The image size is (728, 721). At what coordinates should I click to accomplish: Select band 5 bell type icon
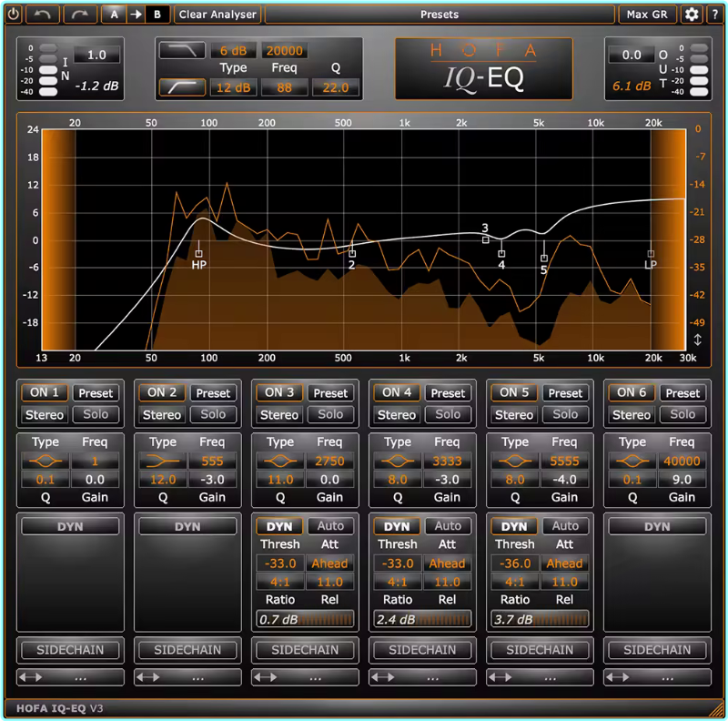pyautogui.click(x=515, y=461)
